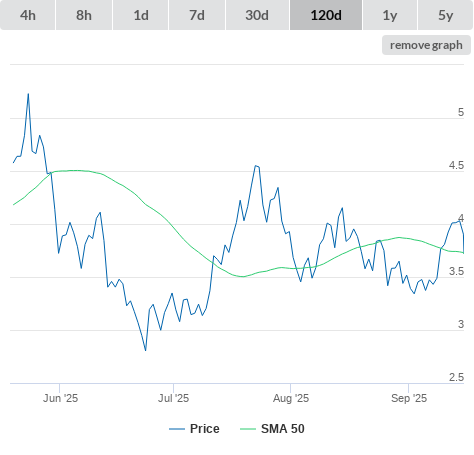The height and width of the screenshot is (455, 474).
Task: Click the 4.5 y-axis label
Action: coord(456,165)
